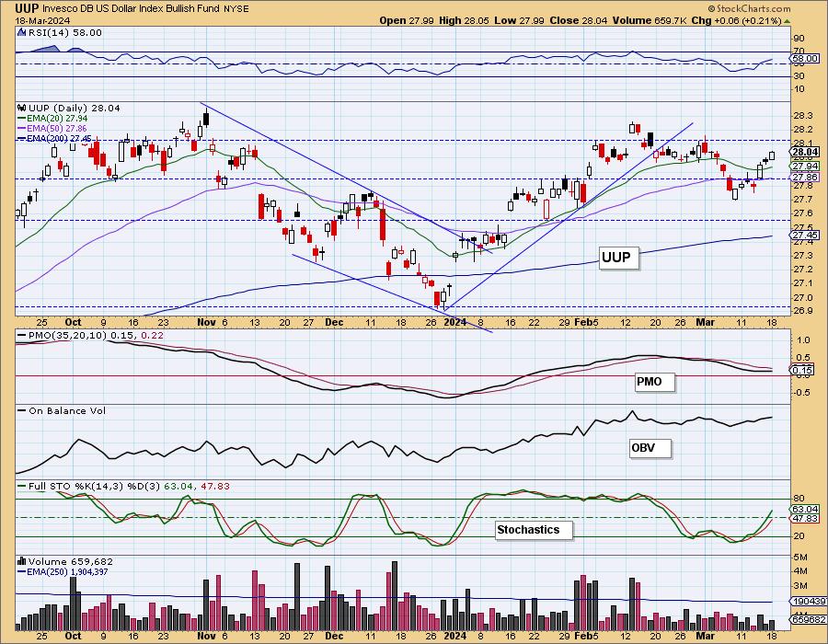The height and width of the screenshot is (644, 828).
Task: Click the 27.45 EMA tag on the right axis
Action: [x=805, y=235]
